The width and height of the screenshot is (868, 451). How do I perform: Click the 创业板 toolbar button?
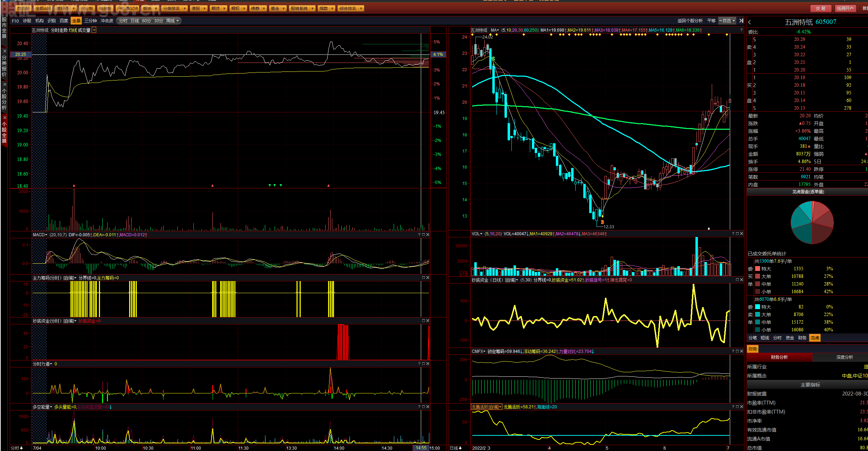click(x=87, y=8)
